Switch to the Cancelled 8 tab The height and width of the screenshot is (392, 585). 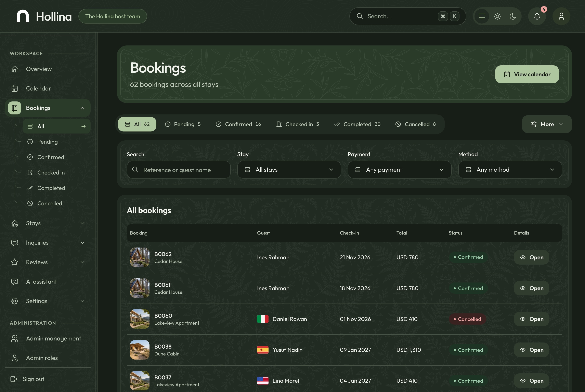[x=416, y=124]
